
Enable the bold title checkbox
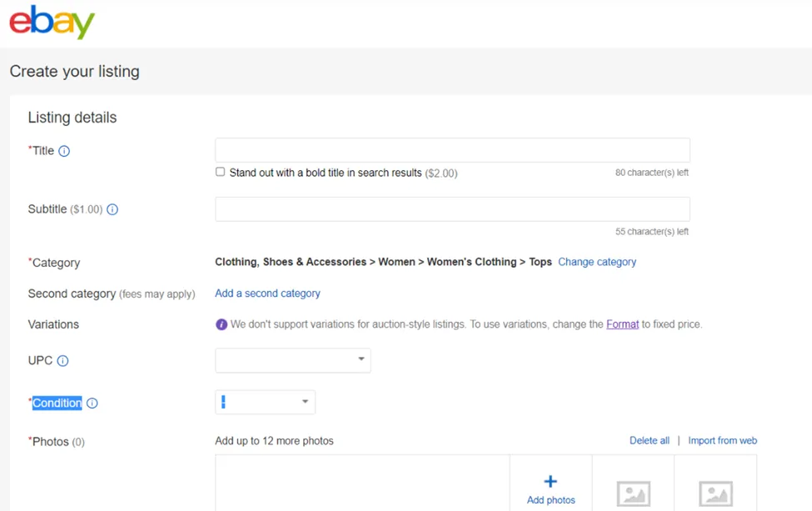(221, 172)
